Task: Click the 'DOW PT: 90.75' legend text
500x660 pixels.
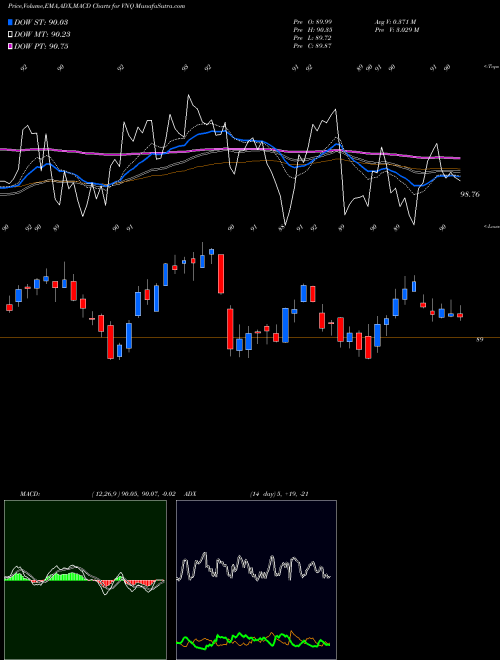Action: click(41, 46)
